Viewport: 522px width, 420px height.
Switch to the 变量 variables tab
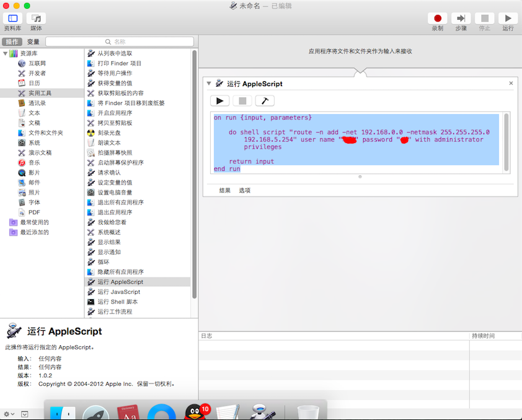point(33,42)
